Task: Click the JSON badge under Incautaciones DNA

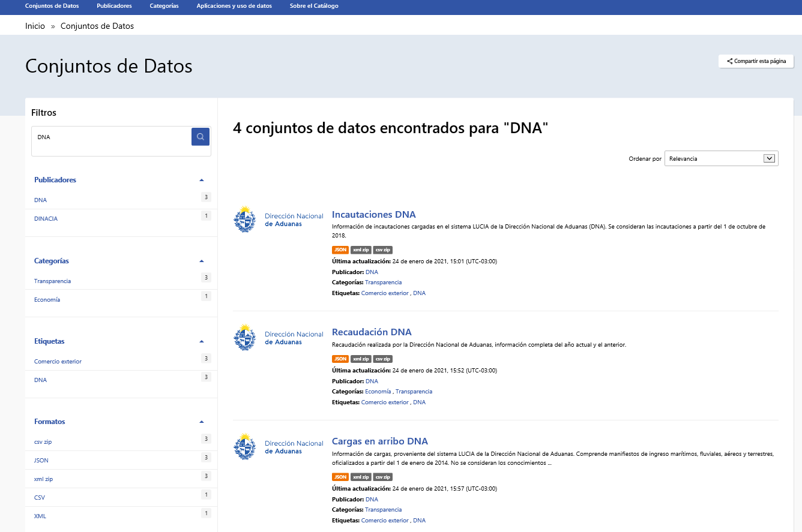Action: [340, 250]
